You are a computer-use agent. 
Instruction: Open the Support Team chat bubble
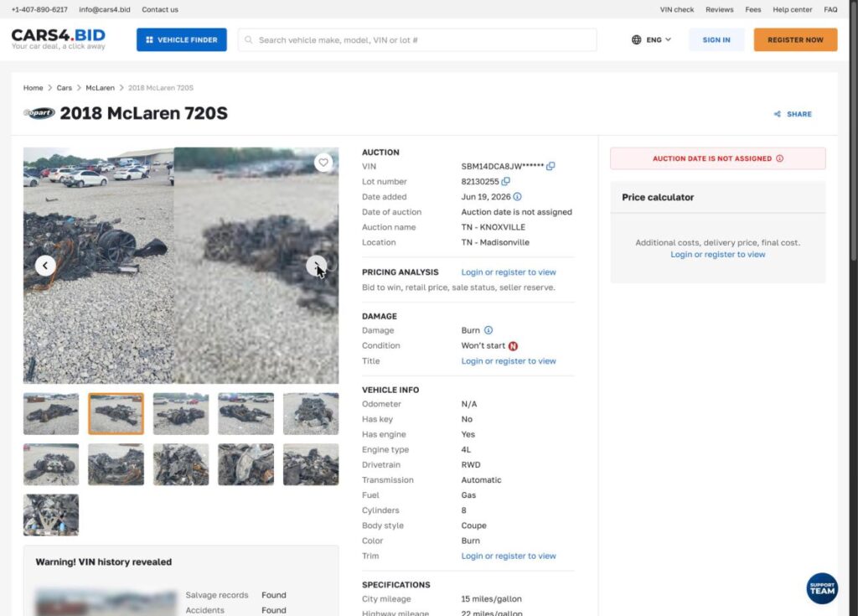(822, 588)
